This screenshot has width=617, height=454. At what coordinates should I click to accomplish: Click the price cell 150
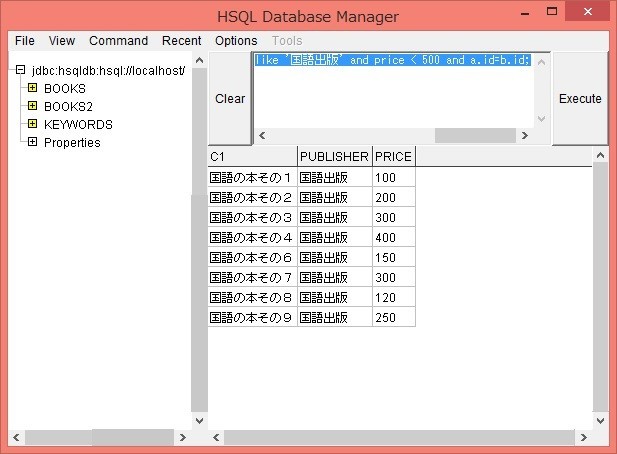point(393,258)
